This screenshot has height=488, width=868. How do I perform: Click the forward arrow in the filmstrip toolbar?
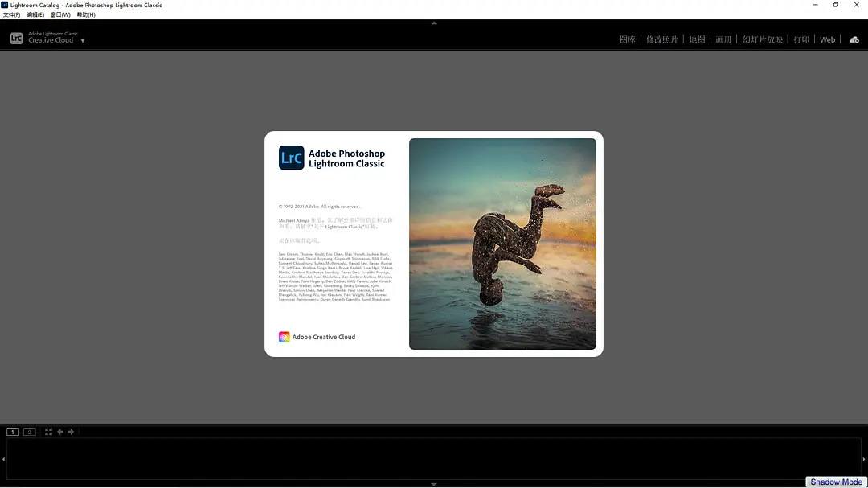pyautogui.click(x=71, y=432)
